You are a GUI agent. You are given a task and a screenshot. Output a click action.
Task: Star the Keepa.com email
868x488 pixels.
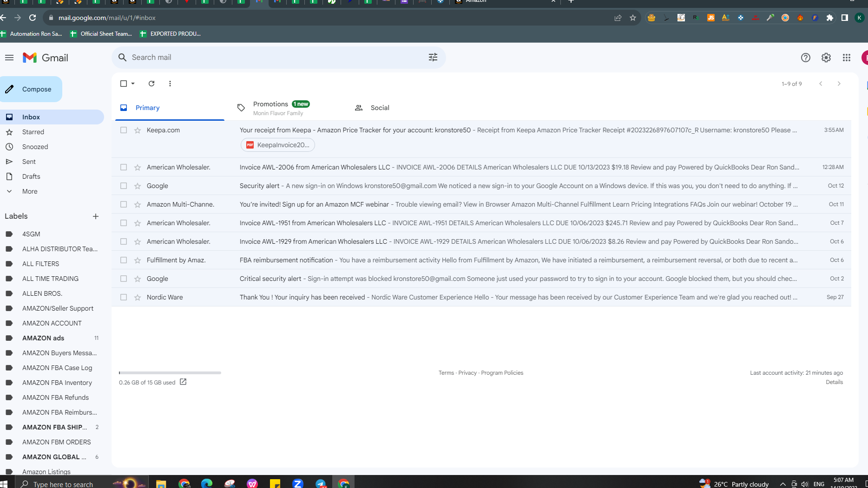click(x=138, y=130)
